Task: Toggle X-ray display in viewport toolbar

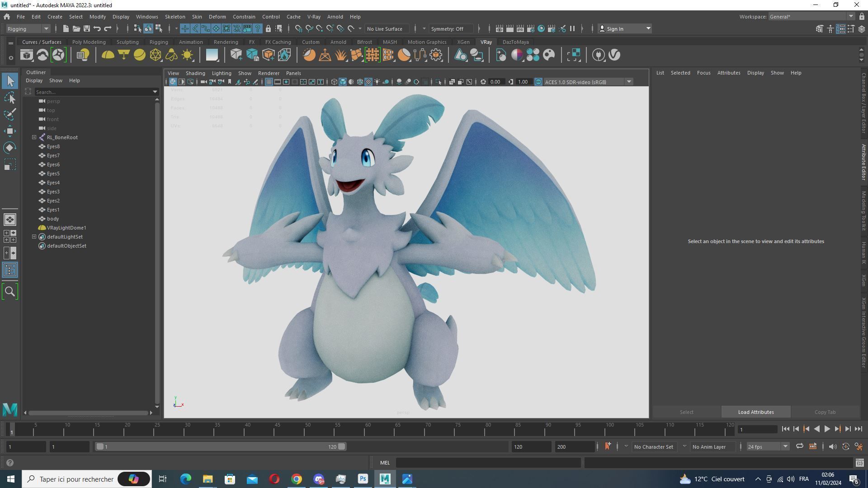Action: point(452,82)
